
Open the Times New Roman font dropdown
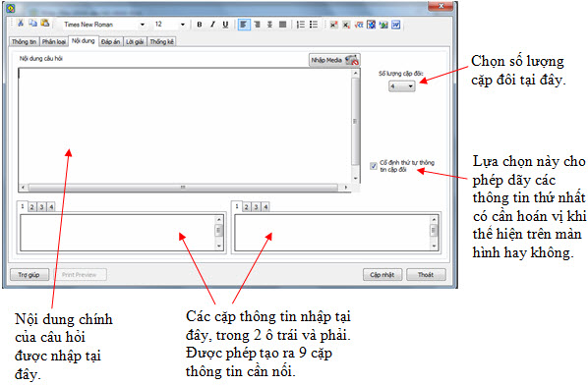tap(143, 25)
